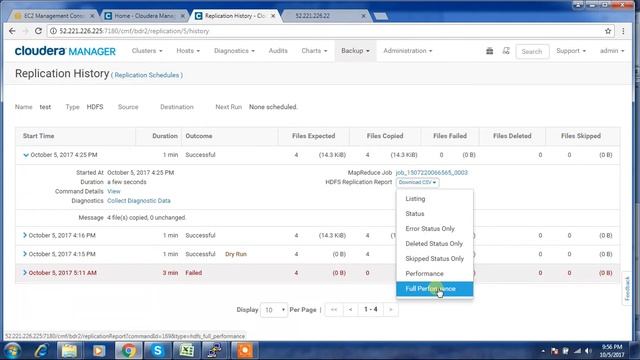This screenshot has width=640, height=360.
Task: Open the orange recorder taskbar icon
Action: pyautogui.click(x=245, y=350)
